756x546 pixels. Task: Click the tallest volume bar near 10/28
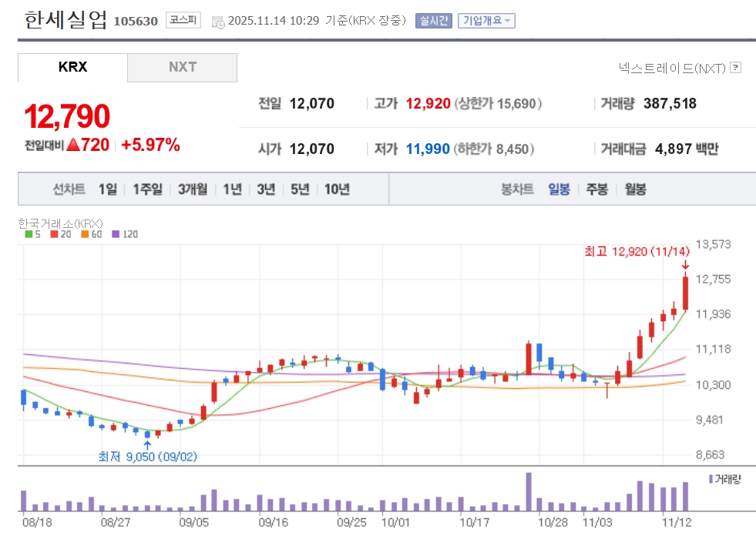click(529, 491)
